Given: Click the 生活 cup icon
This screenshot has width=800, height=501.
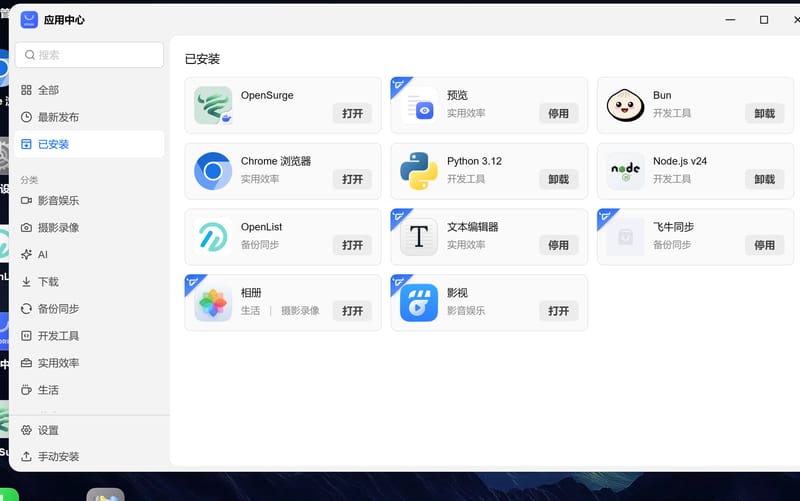Looking at the screenshot, I should pos(27,390).
